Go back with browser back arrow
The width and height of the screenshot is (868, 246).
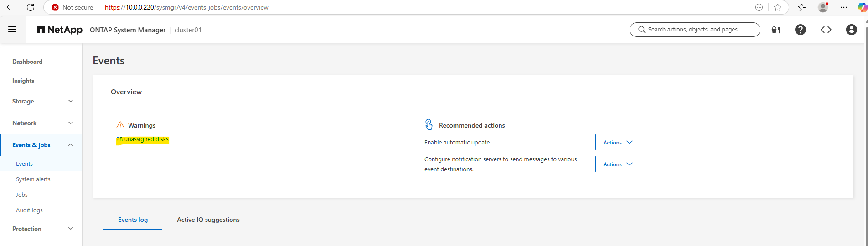[x=10, y=7]
